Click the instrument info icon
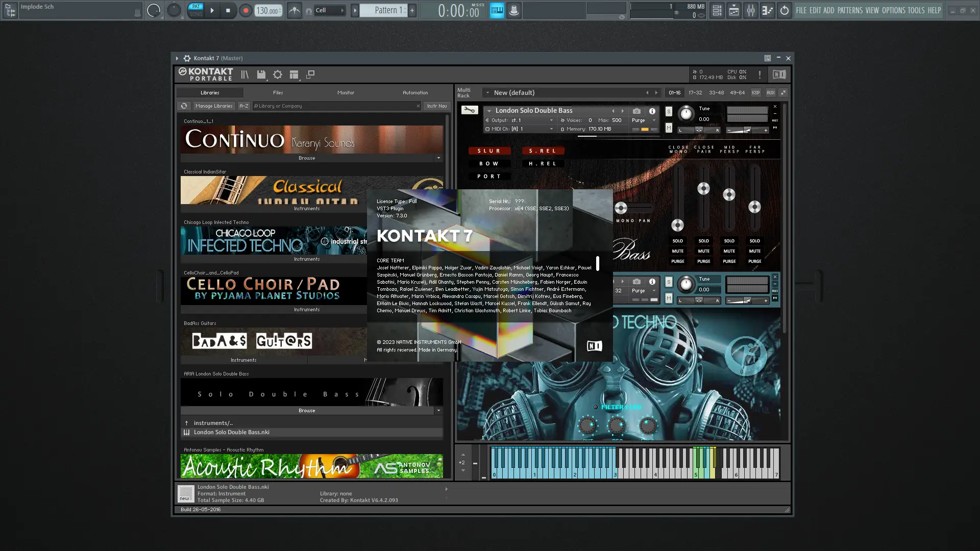980x551 pixels. pos(652,111)
